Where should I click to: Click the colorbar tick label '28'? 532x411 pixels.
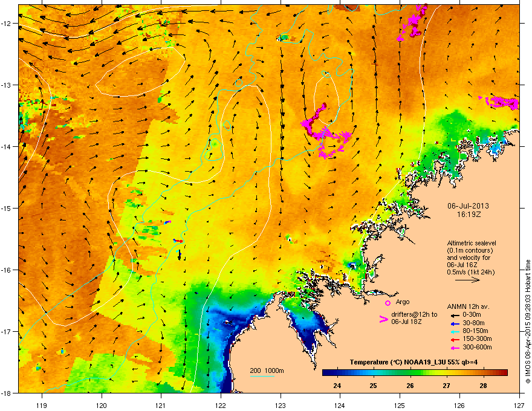coord(483,386)
